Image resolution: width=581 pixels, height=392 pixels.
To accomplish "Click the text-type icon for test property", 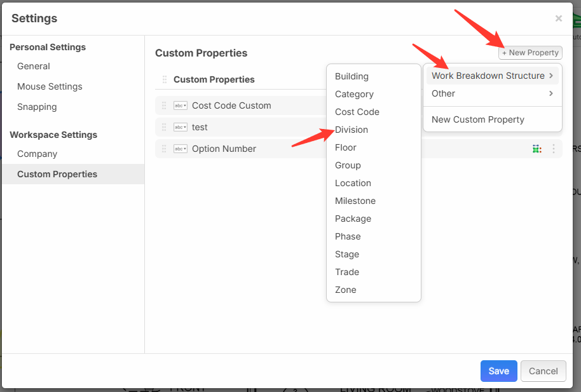I will [x=181, y=127].
